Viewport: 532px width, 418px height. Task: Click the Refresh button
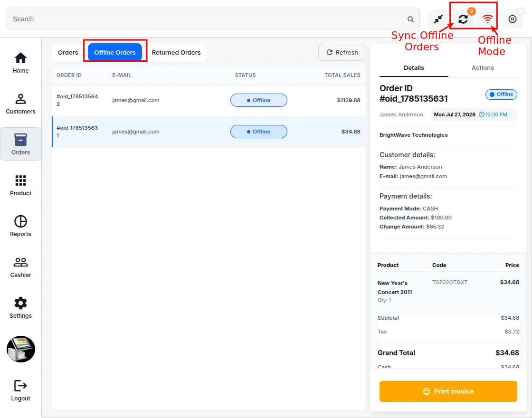click(x=342, y=53)
